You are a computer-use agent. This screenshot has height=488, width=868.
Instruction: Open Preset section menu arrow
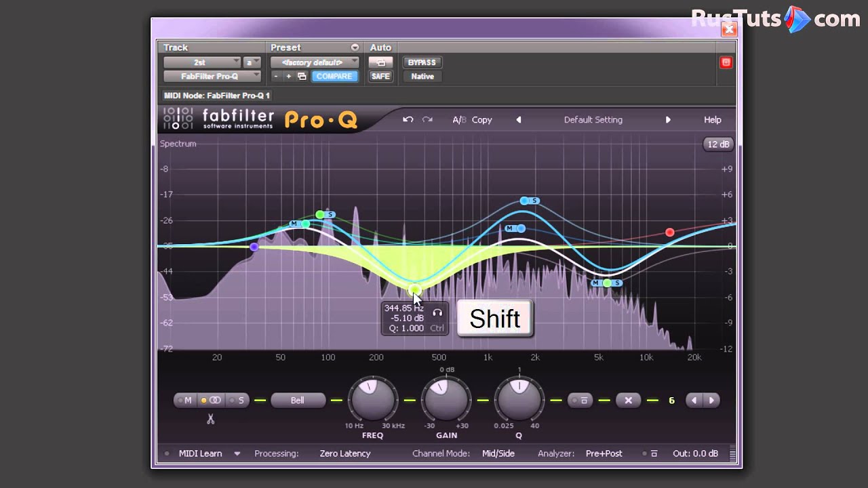click(x=355, y=47)
